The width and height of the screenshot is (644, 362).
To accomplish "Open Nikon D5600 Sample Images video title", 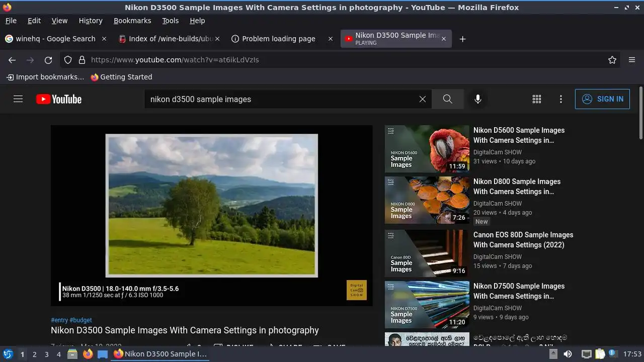I will [519, 135].
